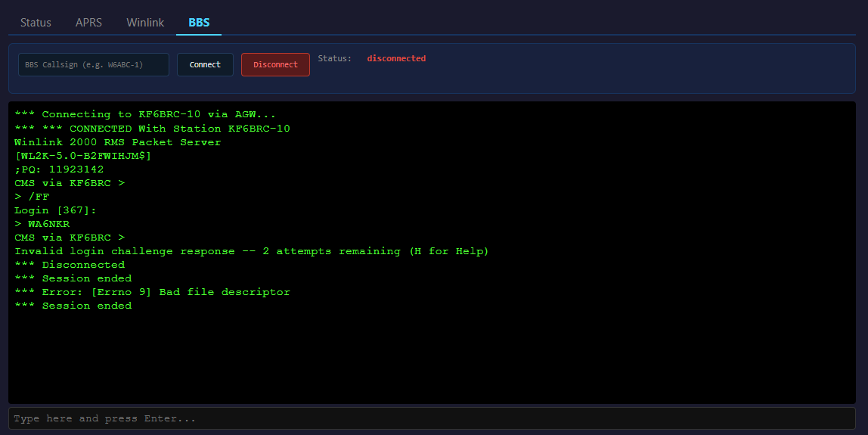Focus the BBS Callsign input field
The image size is (868, 435).
click(x=94, y=65)
